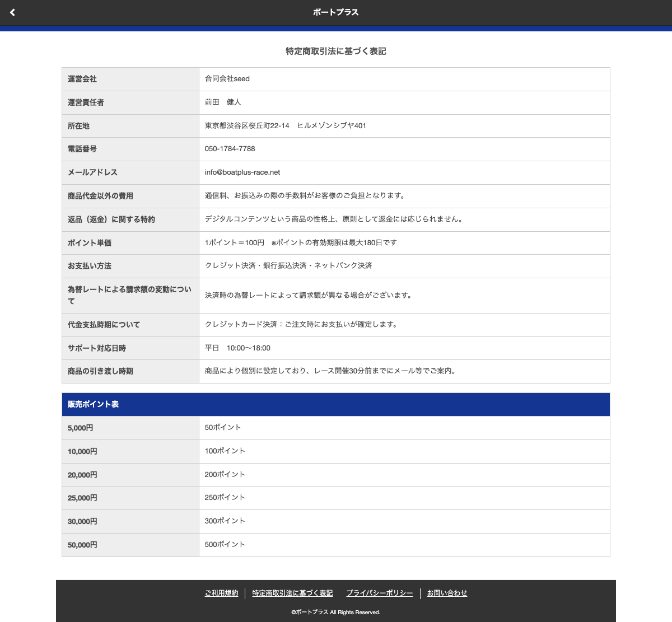Viewport: 672px width, 622px height.
Task: Click the 商品代金以外の費用 label
Action: coord(100,196)
